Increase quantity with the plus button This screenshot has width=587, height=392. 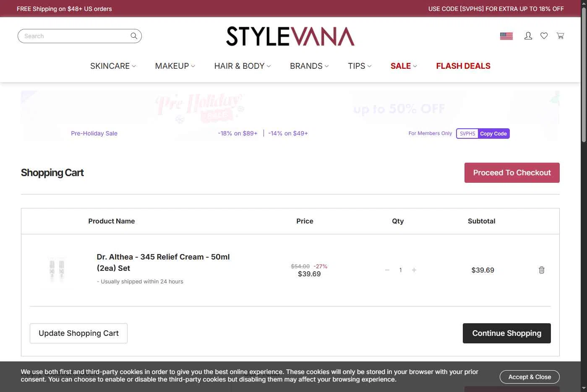(x=414, y=270)
